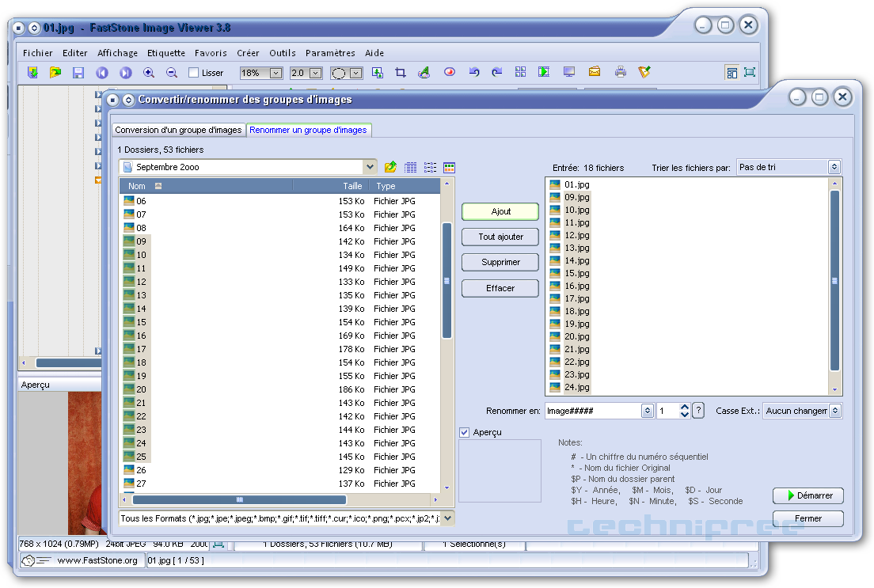Click the print icon in toolbar
The width and height of the screenshot is (874, 588).
click(621, 73)
